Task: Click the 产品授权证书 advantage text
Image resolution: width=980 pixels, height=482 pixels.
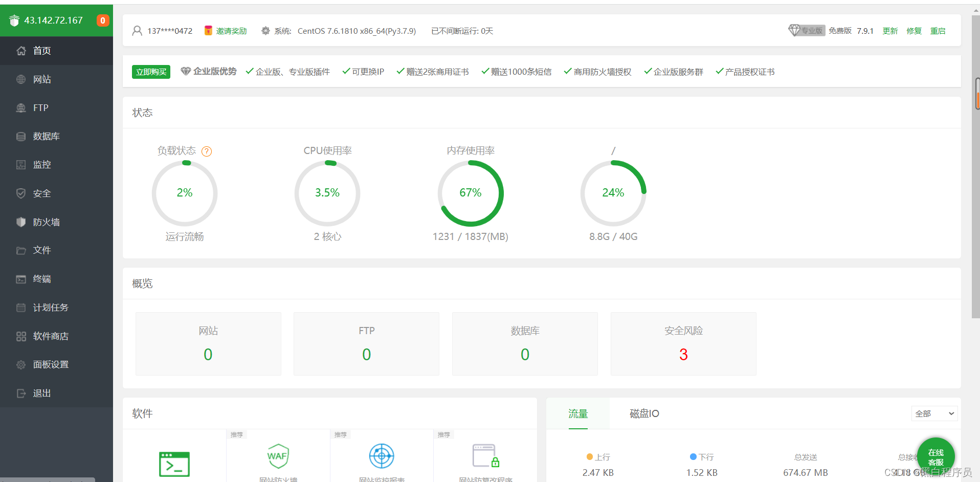Action: click(x=750, y=72)
